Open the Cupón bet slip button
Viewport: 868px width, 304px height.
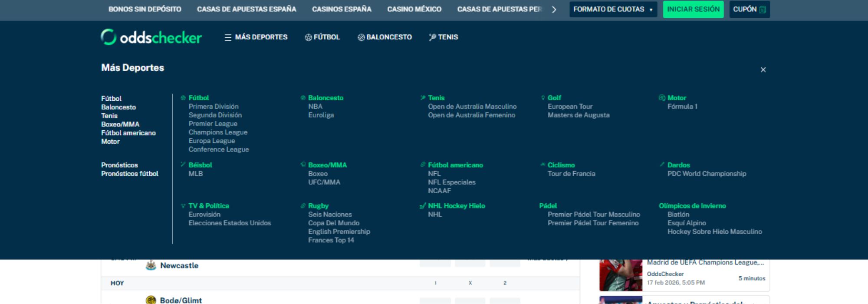(x=750, y=9)
